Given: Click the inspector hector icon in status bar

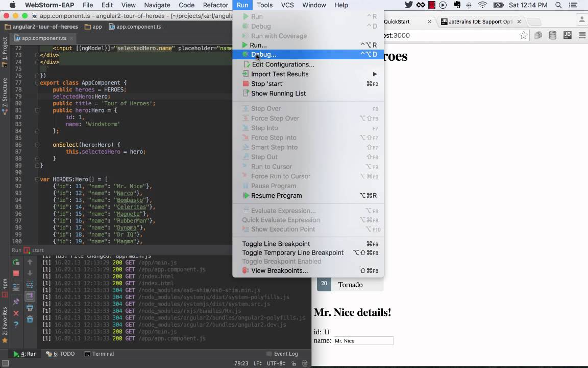Looking at the screenshot, I should [x=305, y=363].
